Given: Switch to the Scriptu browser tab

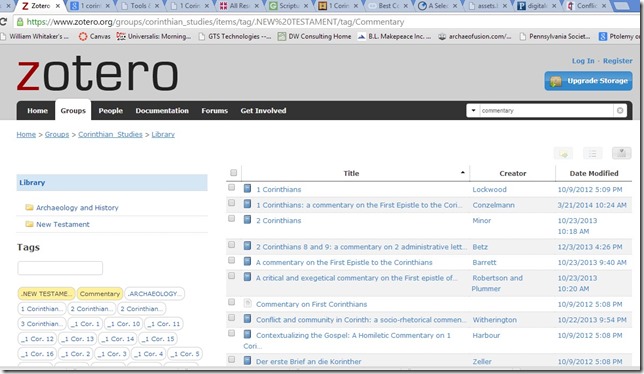Looking at the screenshot, I should click(x=289, y=6).
